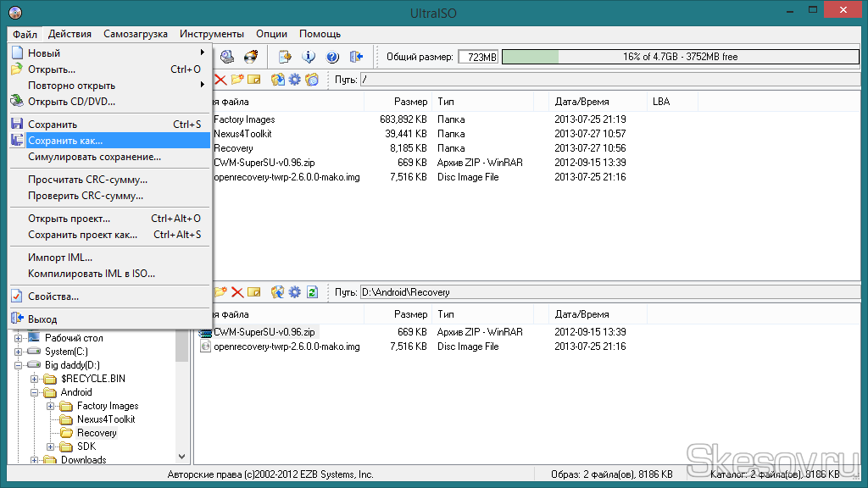Click the extract files icon in upper image toolbar
868x488 pixels.
[x=277, y=80]
